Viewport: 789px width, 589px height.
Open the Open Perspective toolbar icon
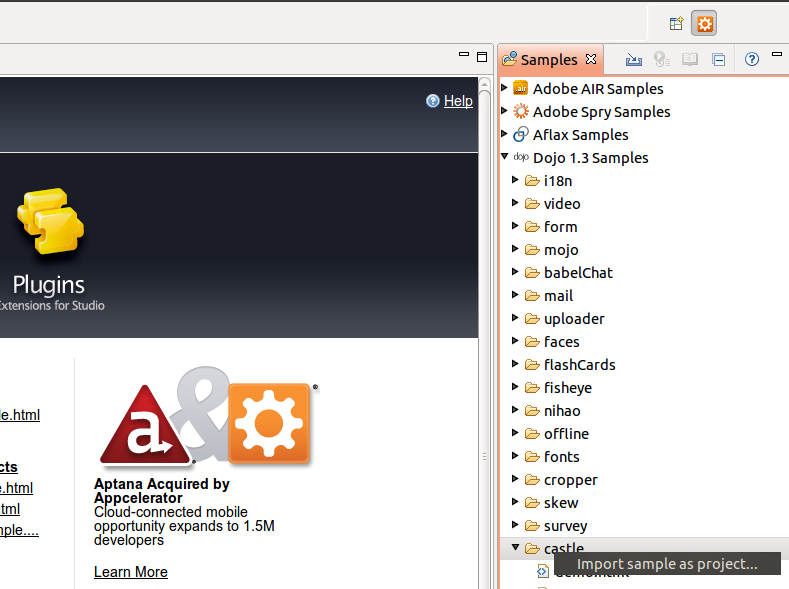tap(676, 24)
